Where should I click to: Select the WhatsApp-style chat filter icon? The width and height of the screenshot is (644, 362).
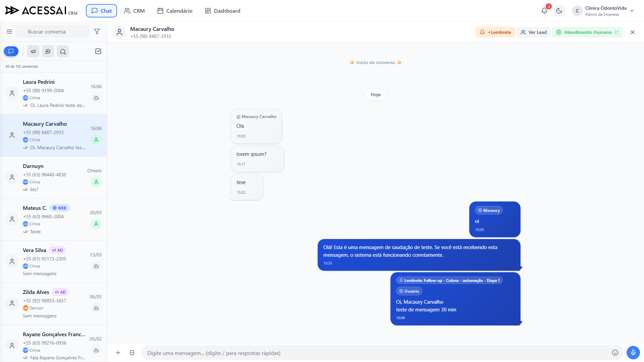[48, 51]
